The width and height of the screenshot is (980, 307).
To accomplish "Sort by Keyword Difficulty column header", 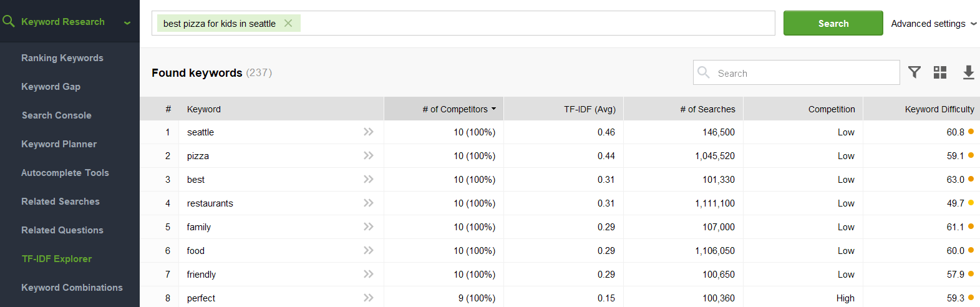I will [939, 109].
